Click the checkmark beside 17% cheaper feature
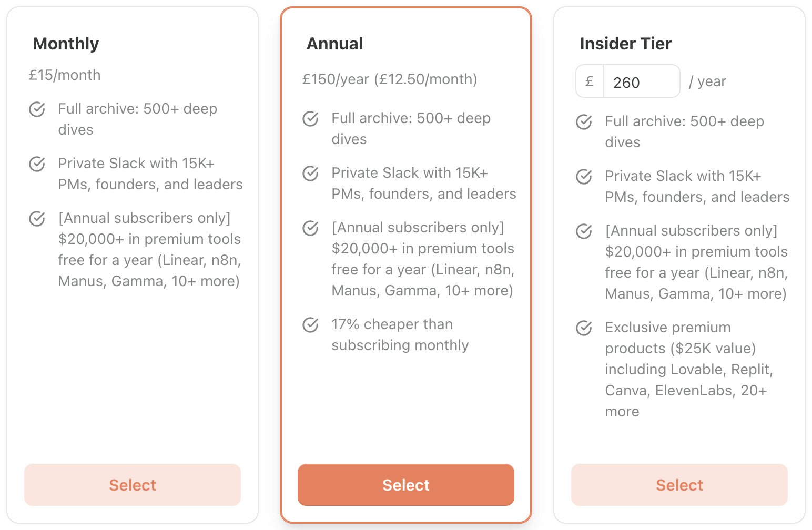Screen dimensions: 812x530 pos(310,325)
